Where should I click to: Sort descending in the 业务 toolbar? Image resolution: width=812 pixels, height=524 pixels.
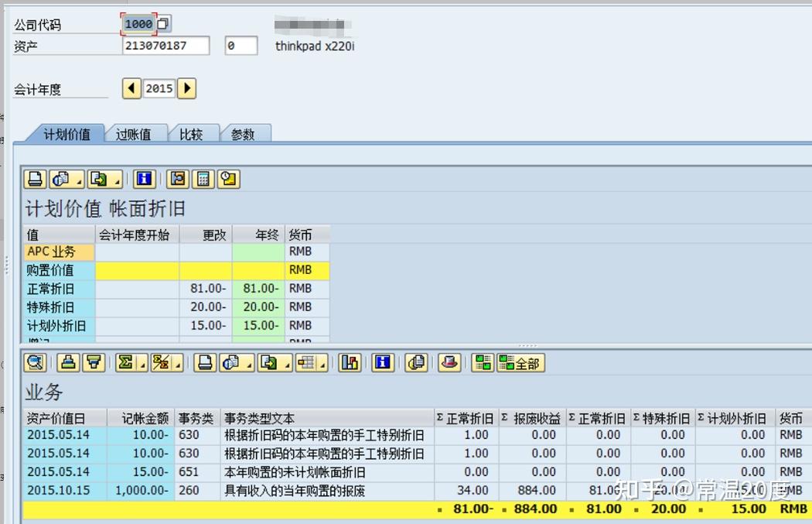click(94, 363)
